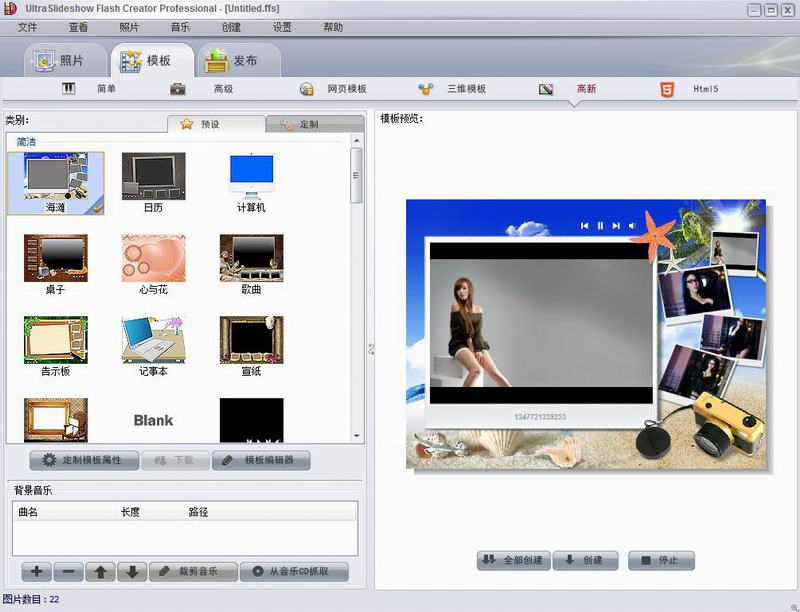
Task: Switch to the 定制 templates tab
Action: pyautogui.click(x=313, y=125)
